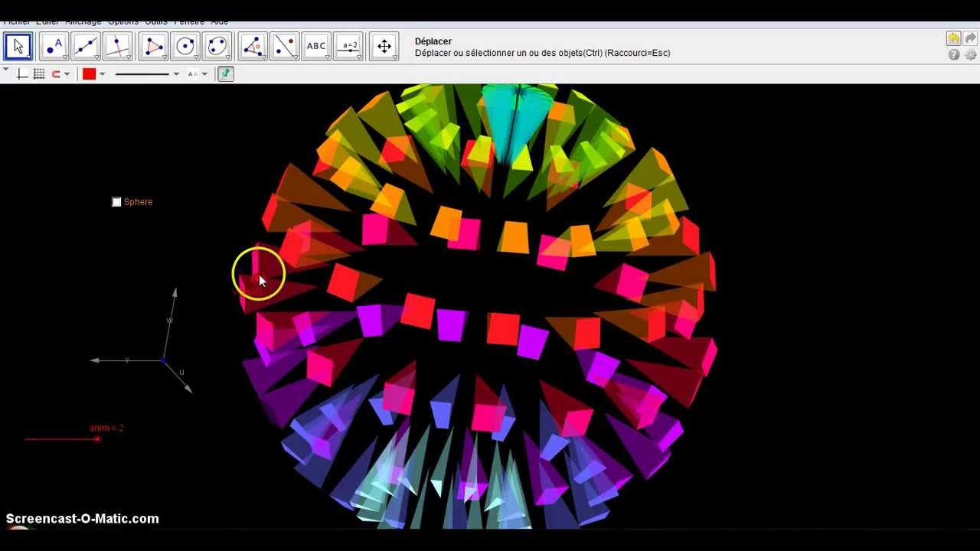Click the red object color swatch
The image size is (980, 551).
tap(90, 74)
